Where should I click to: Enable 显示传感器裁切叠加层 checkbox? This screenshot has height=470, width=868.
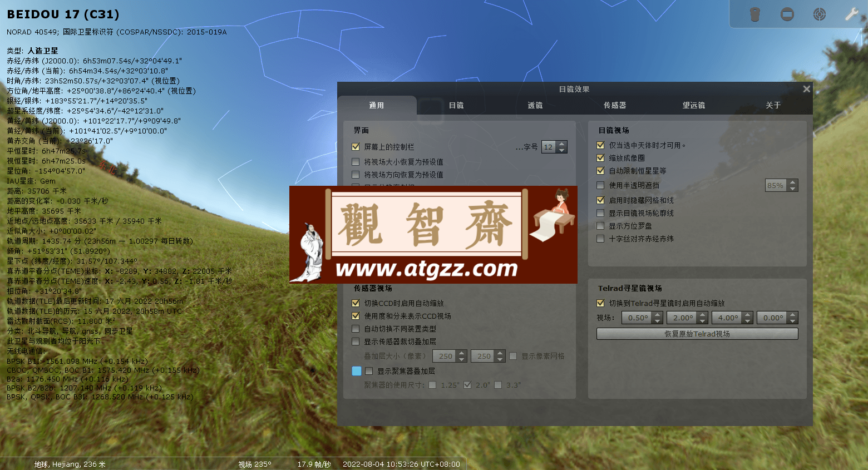click(356, 342)
